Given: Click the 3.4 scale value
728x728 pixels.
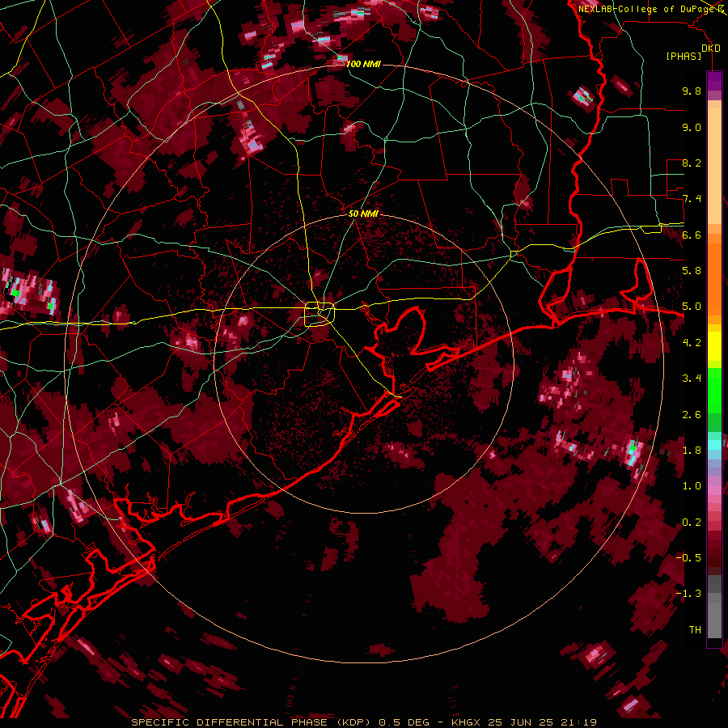Looking at the screenshot, I should (x=692, y=379).
